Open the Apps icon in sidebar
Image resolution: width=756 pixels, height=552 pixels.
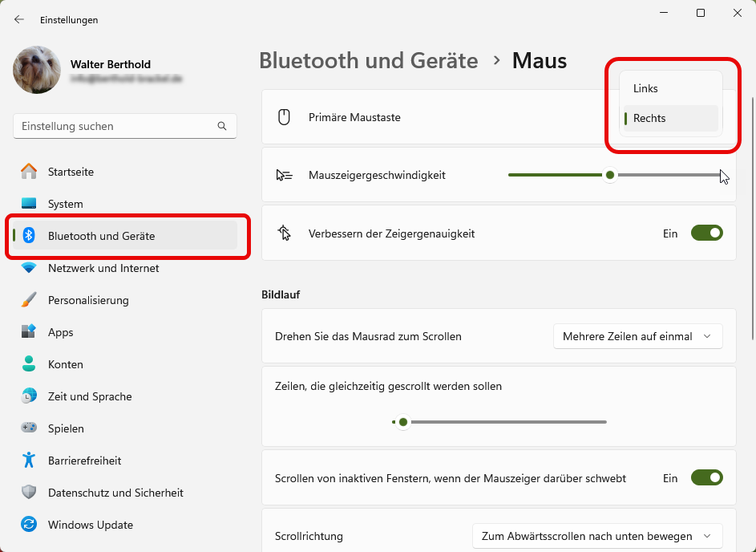29,332
